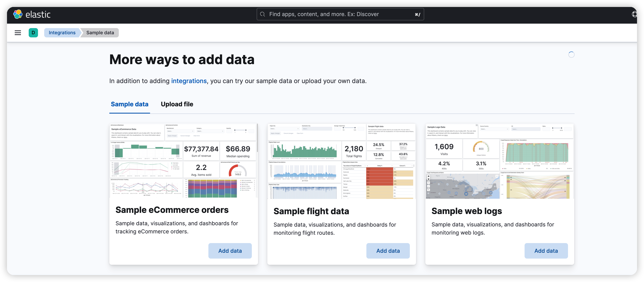
Task: Click the elastic wordmark text
Action: point(38,15)
